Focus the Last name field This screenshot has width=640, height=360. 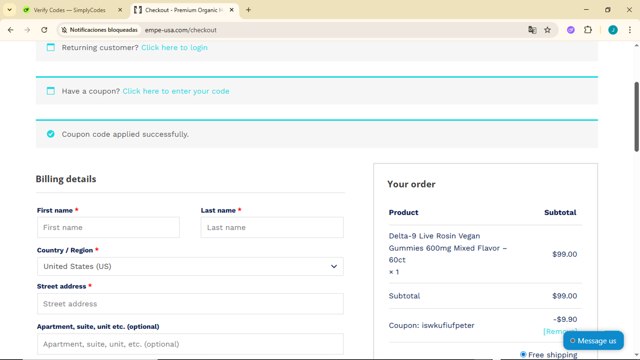pos(272,227)
